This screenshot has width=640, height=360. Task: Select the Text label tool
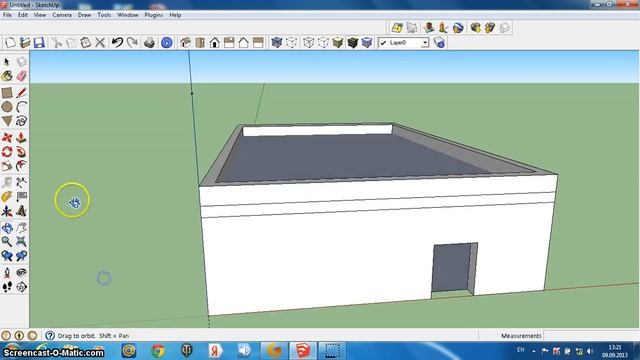21,197
